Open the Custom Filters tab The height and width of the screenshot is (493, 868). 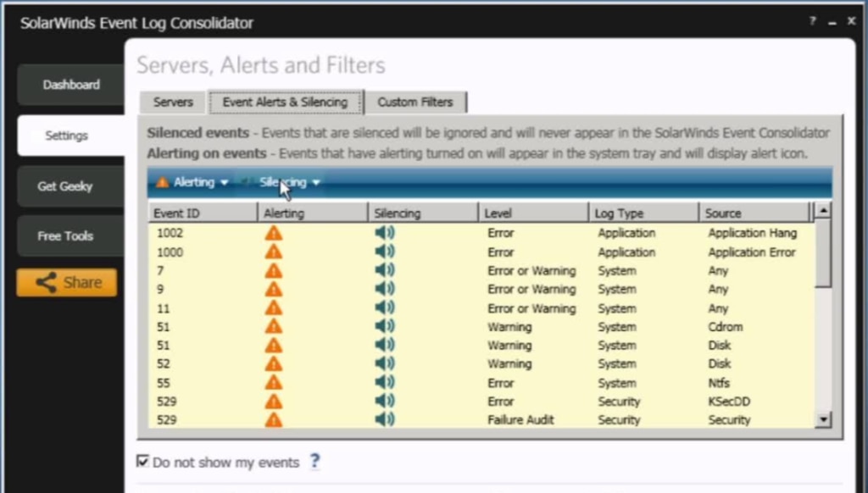(415, 102)
